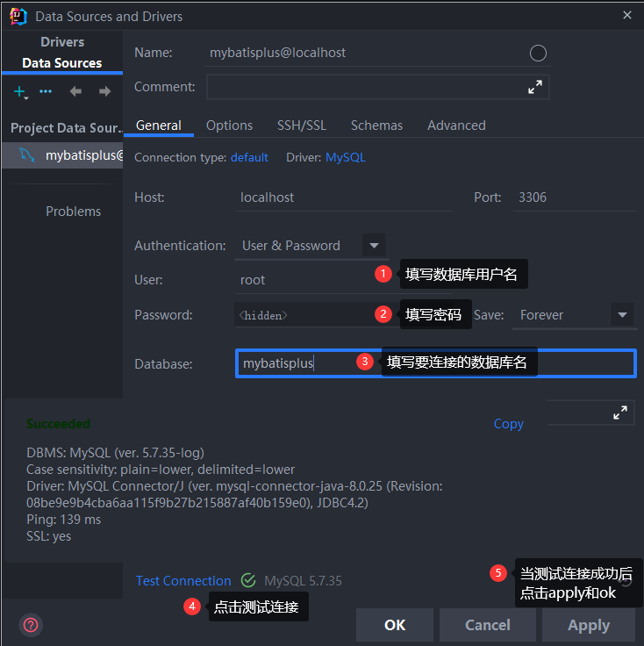This screenshot has width=644, height=646.
Task: Click the SSL: yes line
Action: click(48, 536)
